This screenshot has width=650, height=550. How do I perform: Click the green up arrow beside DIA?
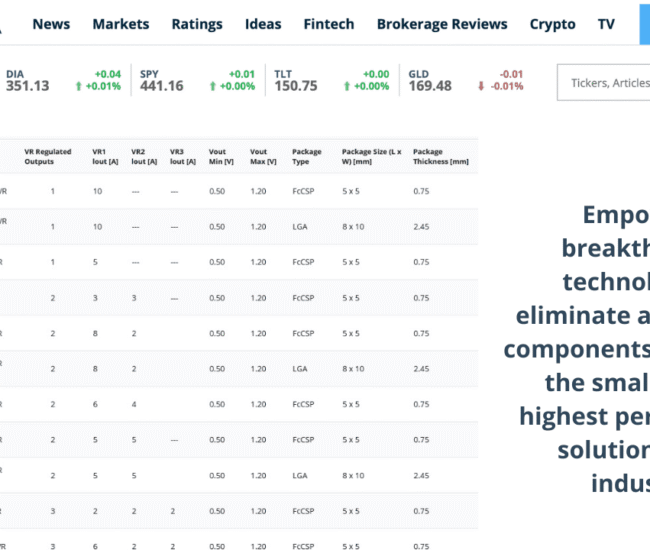(78, 86)
